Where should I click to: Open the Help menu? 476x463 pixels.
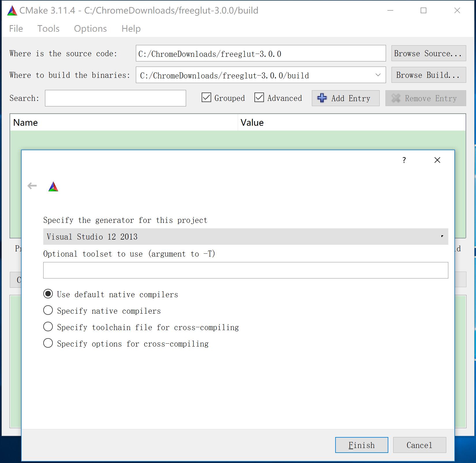(131, 29)
